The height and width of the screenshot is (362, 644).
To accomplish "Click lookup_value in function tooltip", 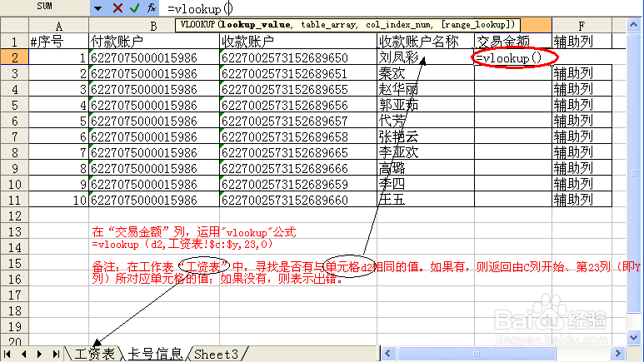I will click(255, 25).
